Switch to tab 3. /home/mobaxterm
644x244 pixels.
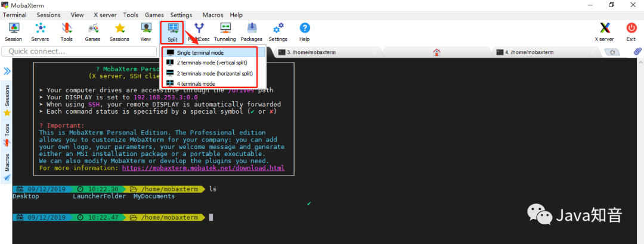click(x=327, y=52)
